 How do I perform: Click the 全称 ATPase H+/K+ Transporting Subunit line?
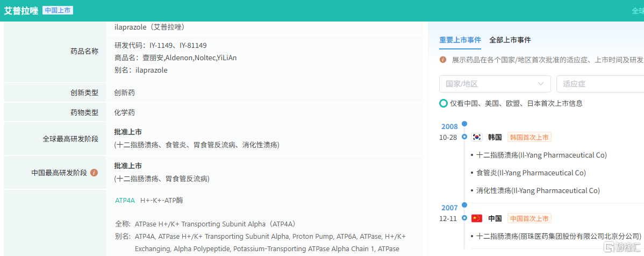205,224
